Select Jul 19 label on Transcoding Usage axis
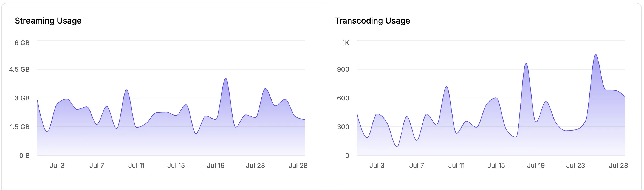Viewport: 644px width, 190px height. pyautogui.click(x=536, y=165)
